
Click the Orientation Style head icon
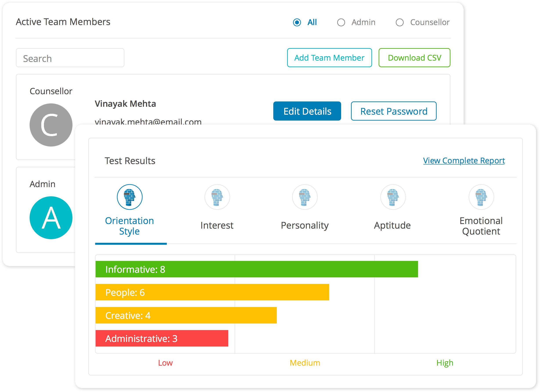point(130,197)
